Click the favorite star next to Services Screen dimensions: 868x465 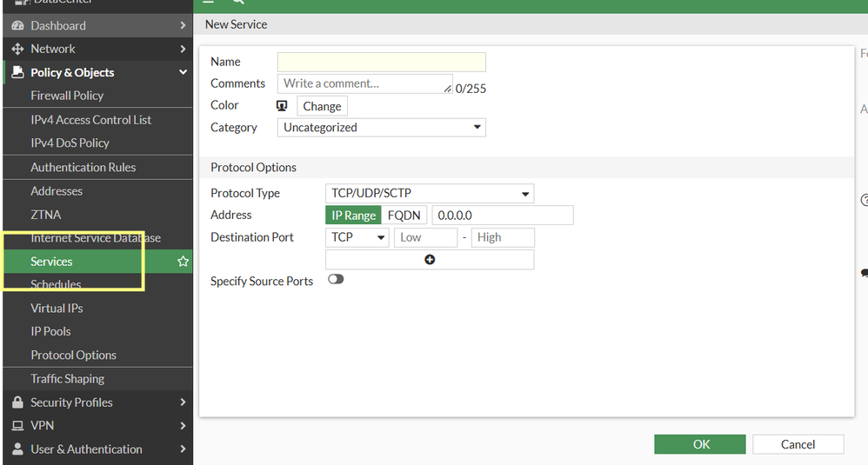183,262
